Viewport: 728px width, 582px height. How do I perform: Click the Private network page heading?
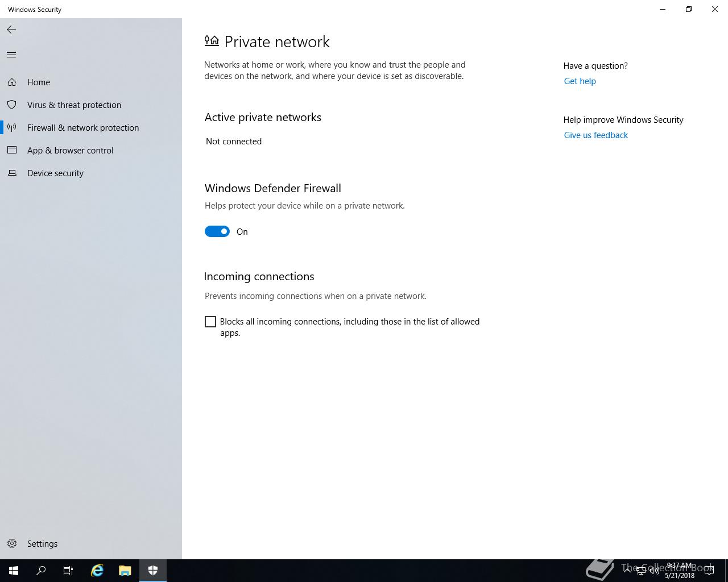tap(277, 41)
